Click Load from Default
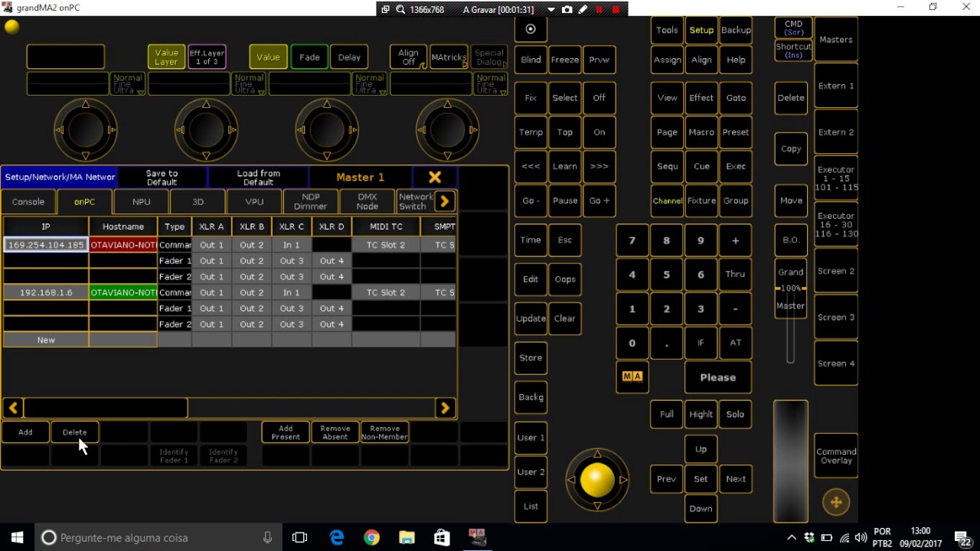This screenshot has height=551, width=980. (258, 178)
